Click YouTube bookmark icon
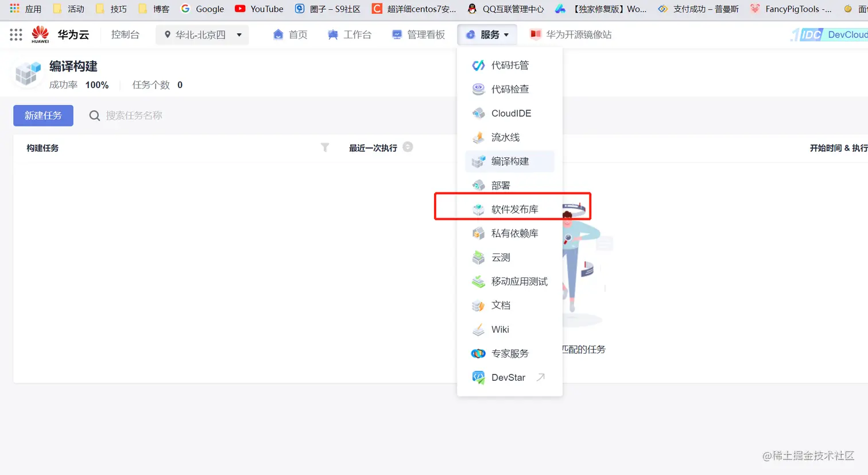 tap(240, 9)
